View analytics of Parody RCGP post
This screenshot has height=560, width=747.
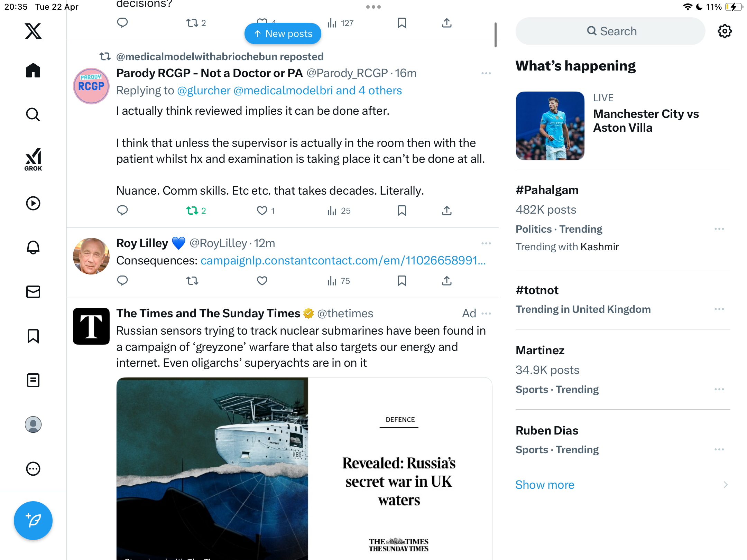pyautogui.click(x=339, y=211)
